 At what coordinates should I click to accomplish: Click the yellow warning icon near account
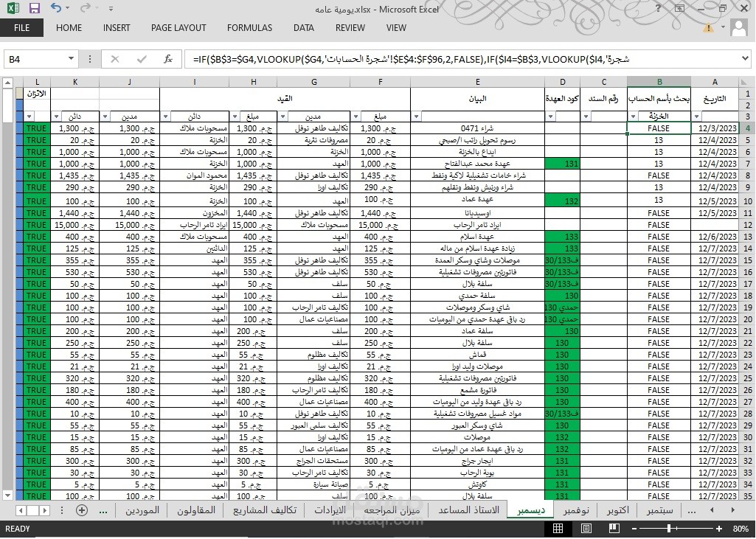(x=708, y=27)
